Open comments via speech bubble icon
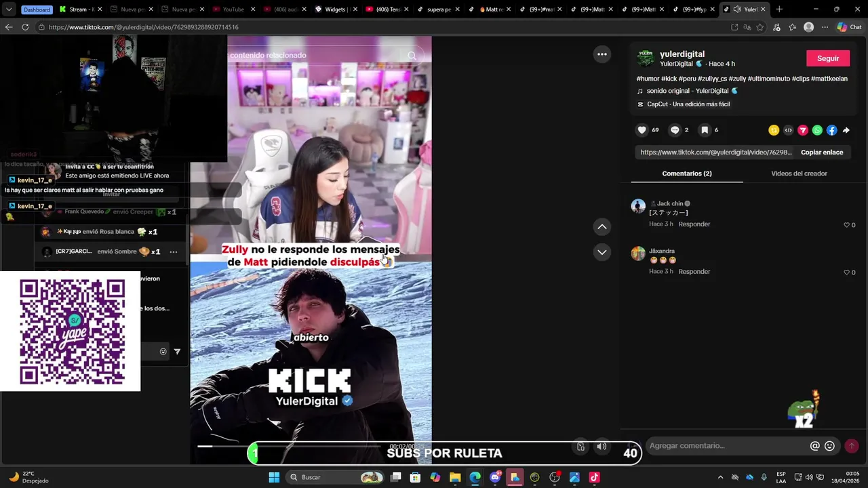 [675, 130]
